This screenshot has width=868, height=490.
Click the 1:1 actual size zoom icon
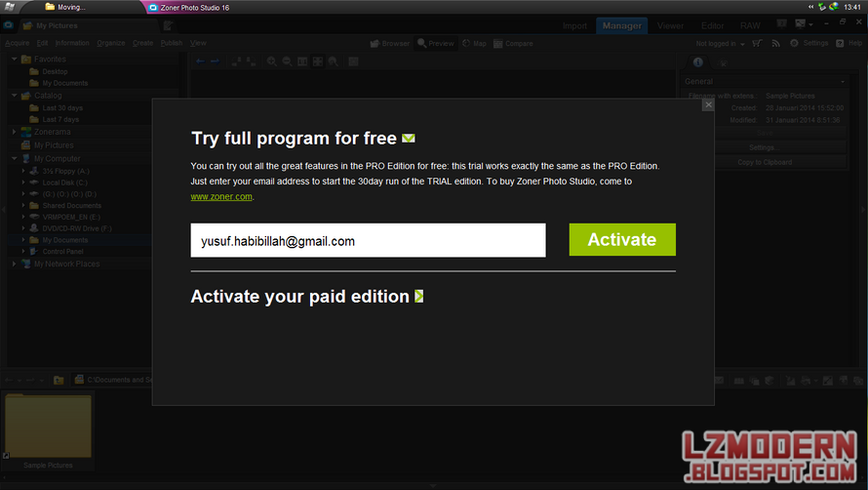coord(302,61)
